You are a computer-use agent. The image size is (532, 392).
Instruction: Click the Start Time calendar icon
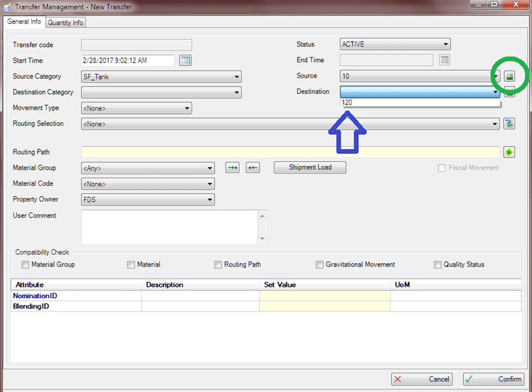(x=185, y=60)
